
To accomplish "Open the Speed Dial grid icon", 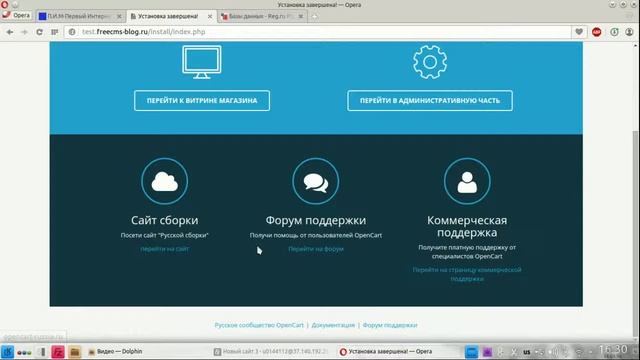I will point(54,32).
